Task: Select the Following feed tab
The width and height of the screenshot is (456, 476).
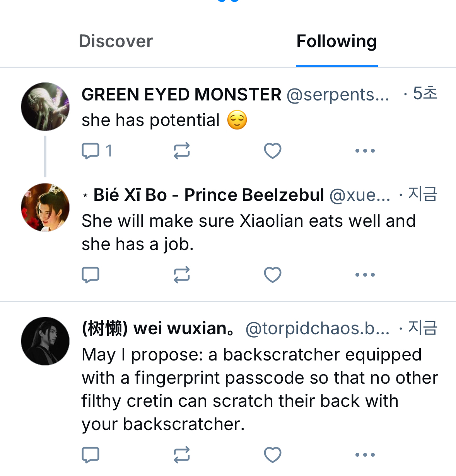Action: (336, 41)
